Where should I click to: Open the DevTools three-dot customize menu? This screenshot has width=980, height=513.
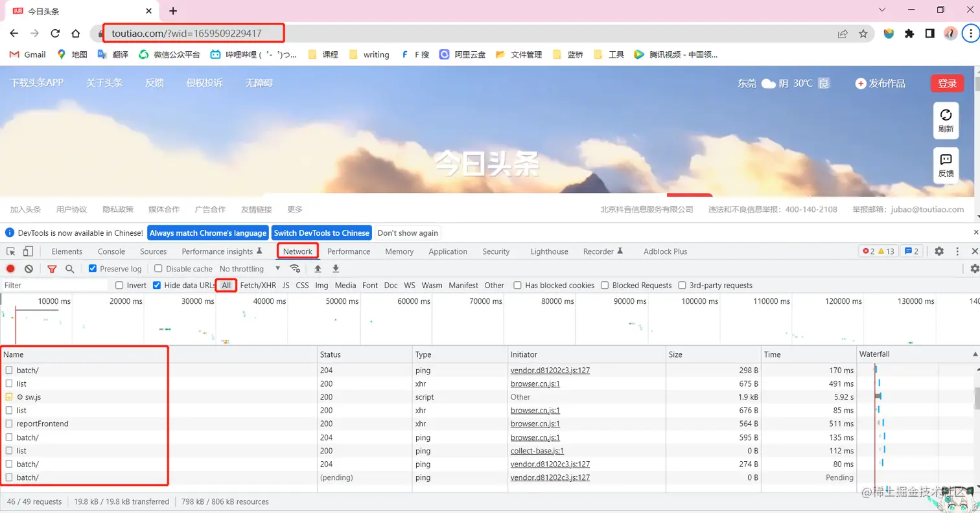click(957, 251)
